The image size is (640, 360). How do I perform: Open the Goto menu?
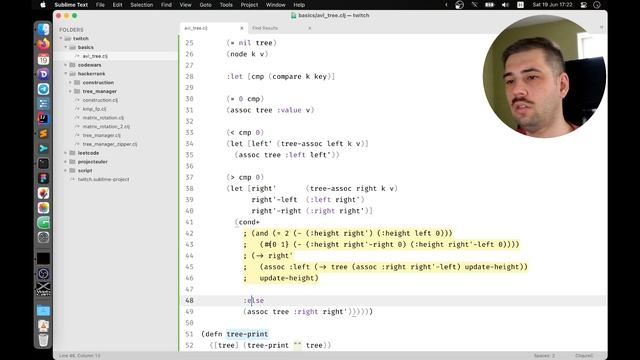(x=206, y=5)
